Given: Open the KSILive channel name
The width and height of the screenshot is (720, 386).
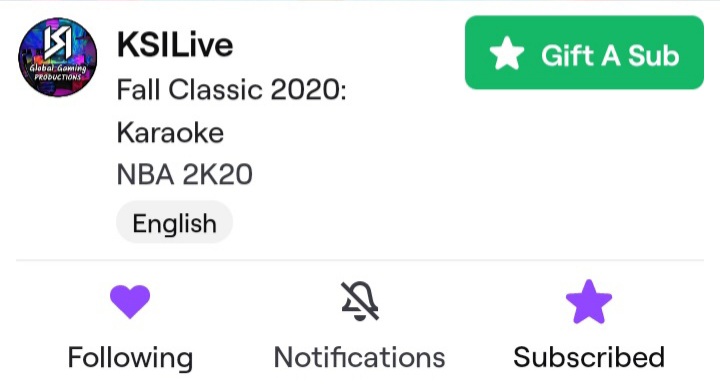Looking at the screenshot, I should [175, 45].
